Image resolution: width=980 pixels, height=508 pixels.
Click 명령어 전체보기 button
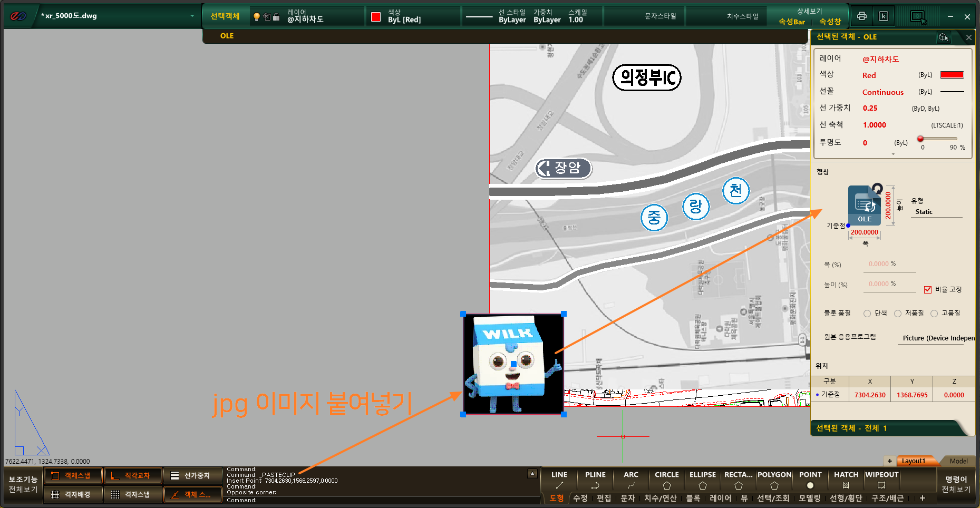(x=956, y=484)
